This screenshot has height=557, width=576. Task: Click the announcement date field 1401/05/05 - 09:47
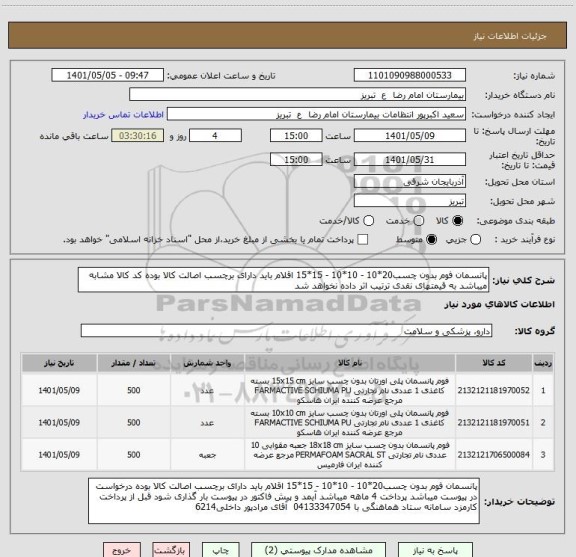(x=108, y=75)
